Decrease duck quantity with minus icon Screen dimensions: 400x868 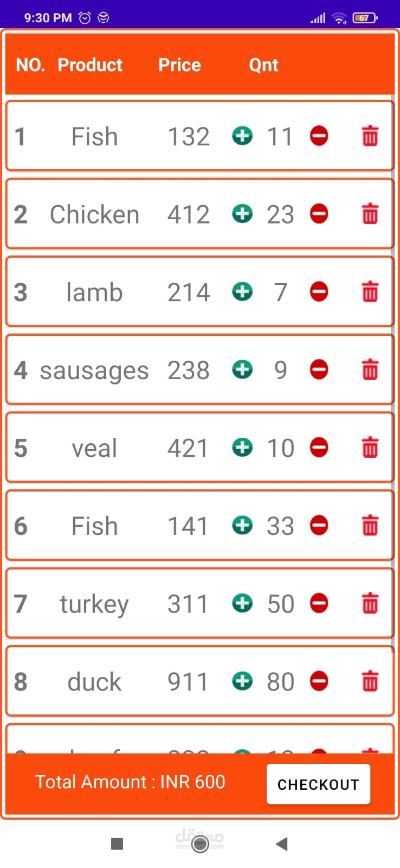[x=319, y=681]
